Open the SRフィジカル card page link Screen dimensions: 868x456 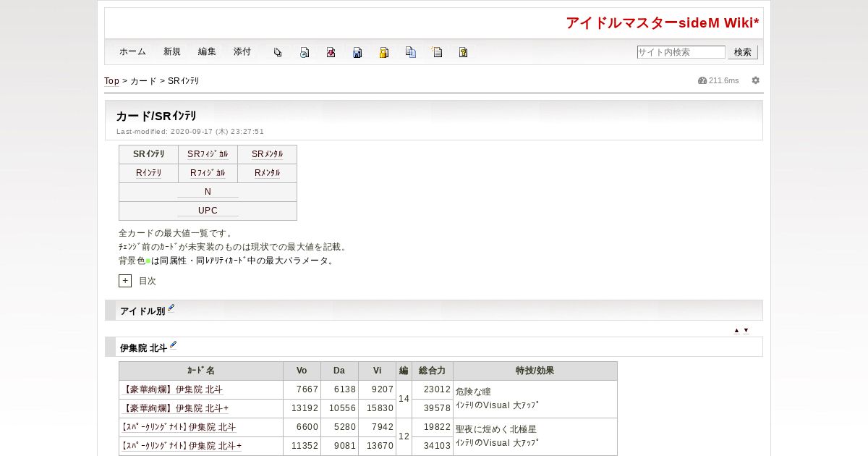click(x=208, y=154)
